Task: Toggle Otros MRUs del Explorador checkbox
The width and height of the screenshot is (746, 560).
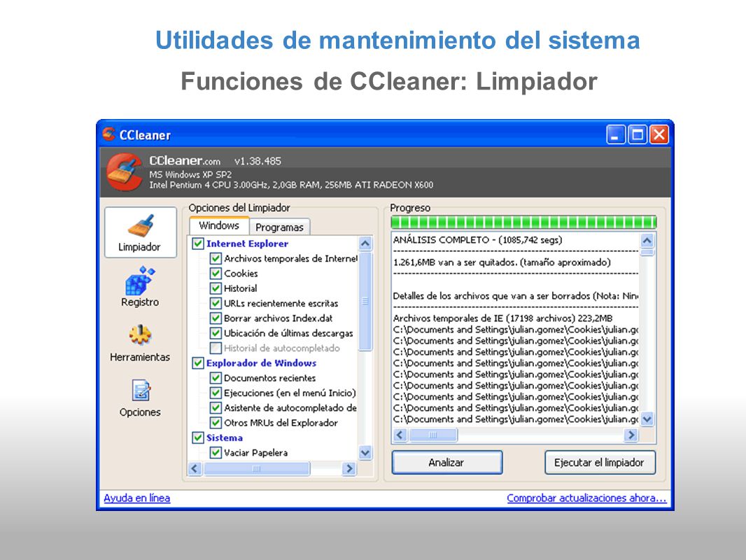Action: (216, 423)
